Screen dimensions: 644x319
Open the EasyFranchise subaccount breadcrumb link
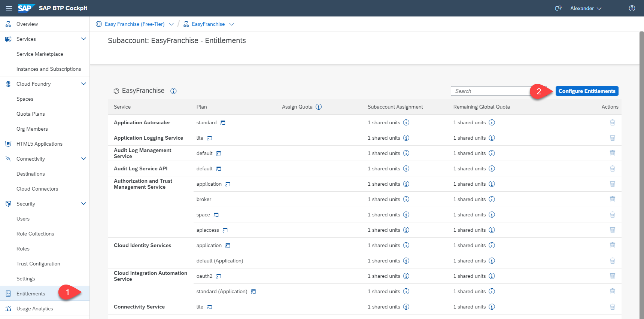coord(208,24)
